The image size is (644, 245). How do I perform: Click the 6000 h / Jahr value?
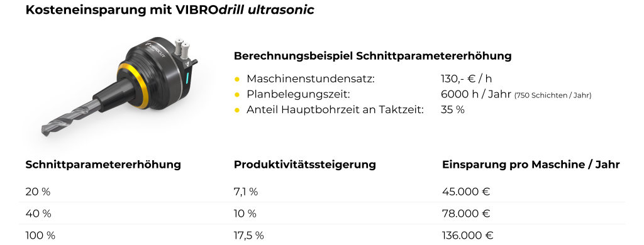coord(476,94)
